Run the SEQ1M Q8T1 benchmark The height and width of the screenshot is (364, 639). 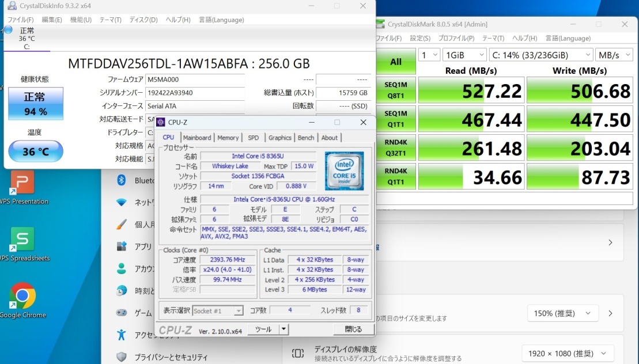(396, 90)
